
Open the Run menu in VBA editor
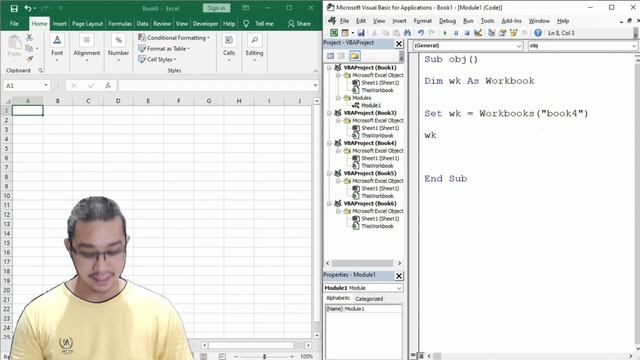pos(468,21)
